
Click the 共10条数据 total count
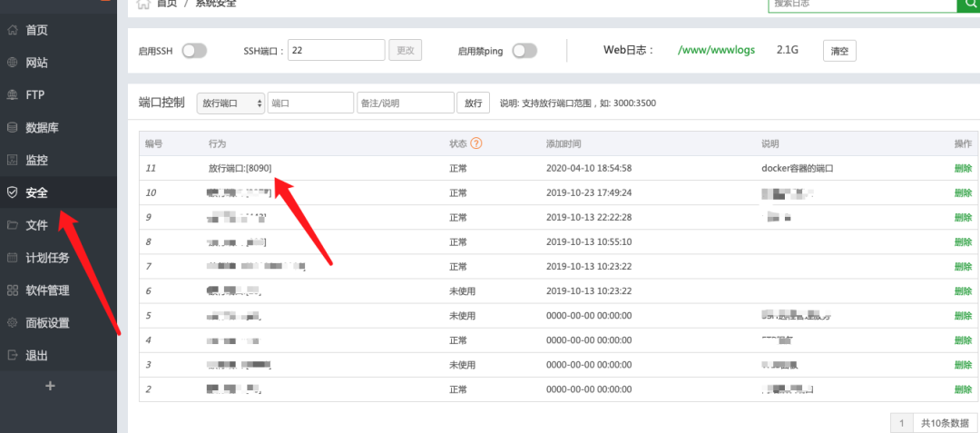click(946, 422)
